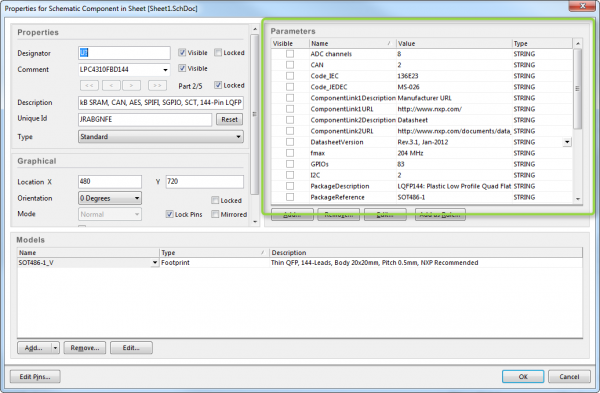The image size is (600, 393).
Task: Toggle Comment Visible checkbox
Action: pos(182,68)
